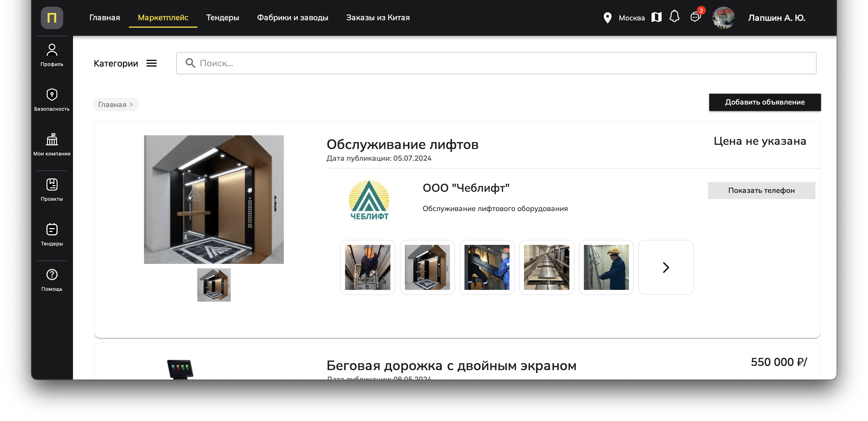
Task: Focus the Поиск search field
Action: click(x=496, y=63)
